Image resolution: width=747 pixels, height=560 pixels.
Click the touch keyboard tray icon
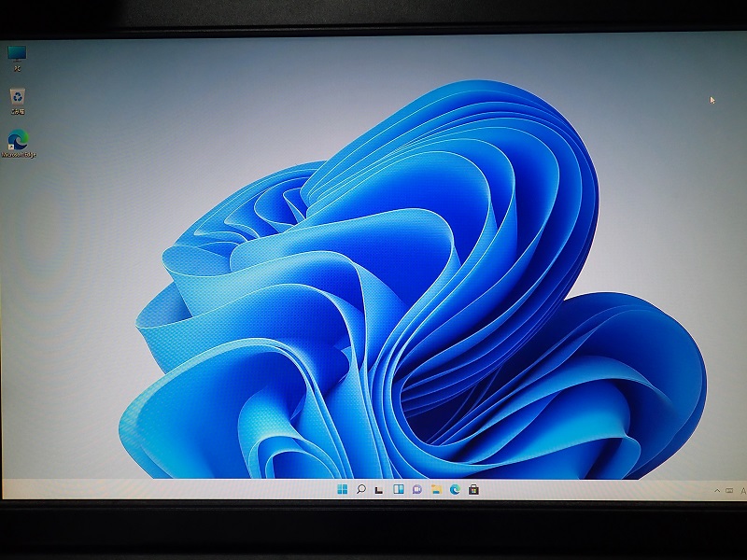[x=729, y=491]
